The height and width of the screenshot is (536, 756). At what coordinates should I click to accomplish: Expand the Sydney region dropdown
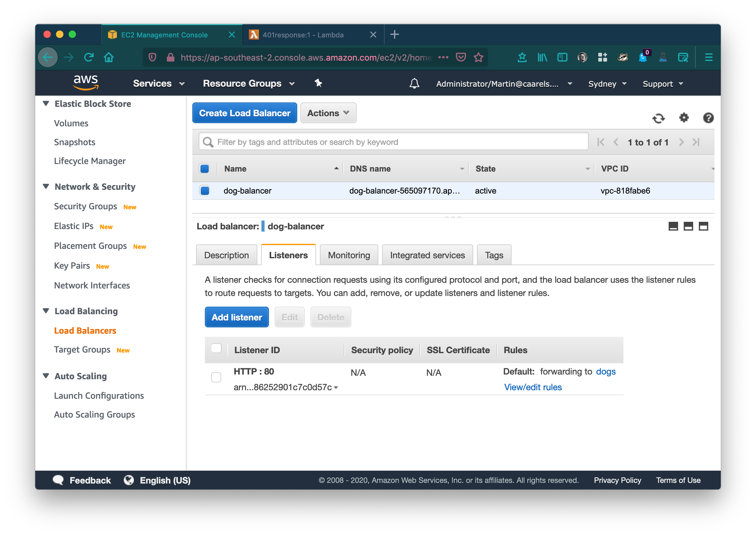pyautogui.click(x=607, y=84)
